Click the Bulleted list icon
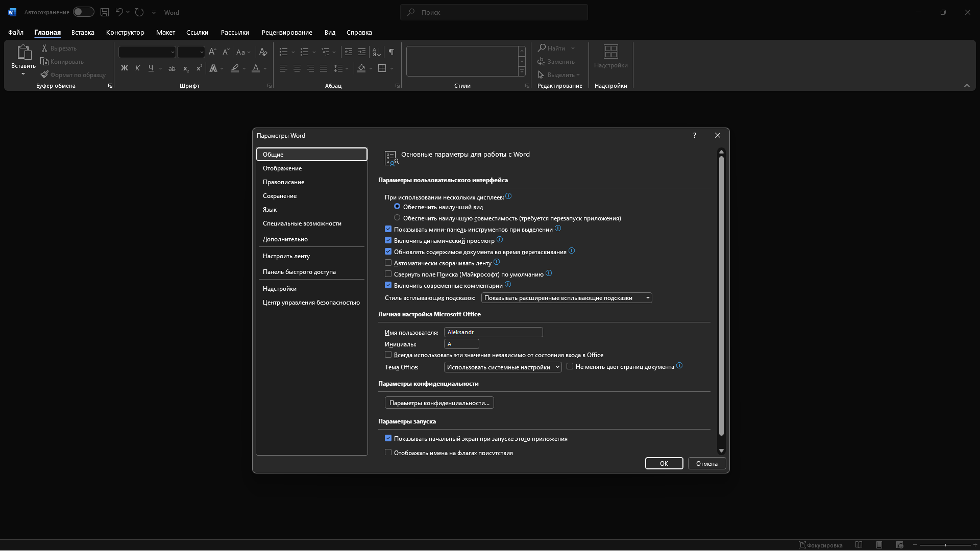980x551 pixels. pyautogui.click(x=284, y=52)
